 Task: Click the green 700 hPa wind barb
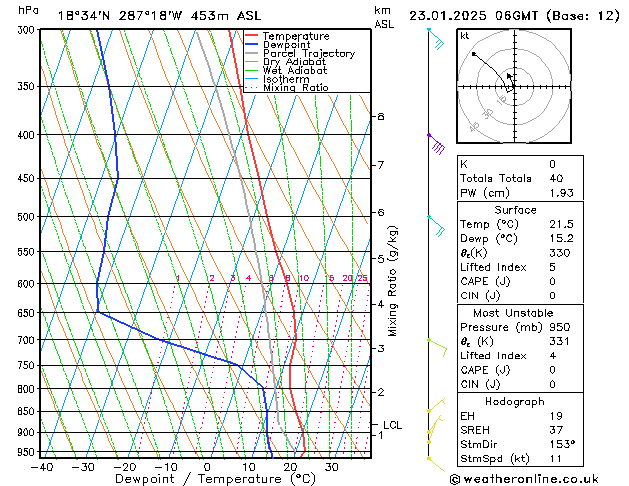pos(437,347)
